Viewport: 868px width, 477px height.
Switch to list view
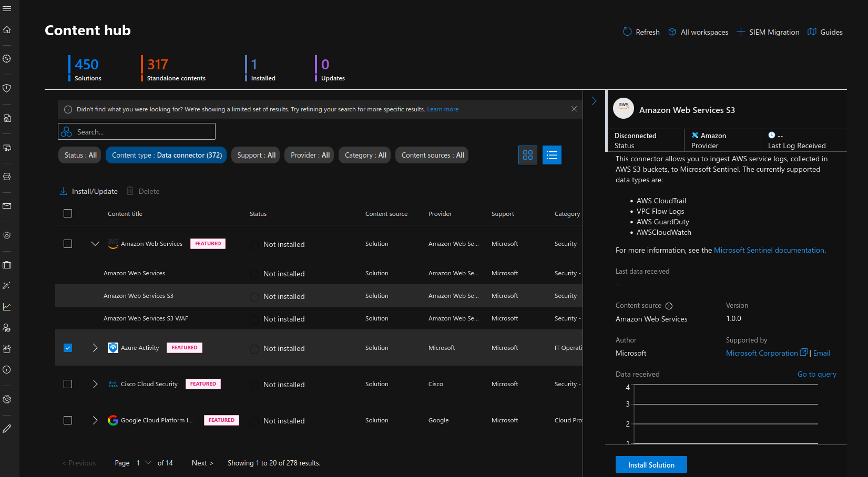point(552,155)
